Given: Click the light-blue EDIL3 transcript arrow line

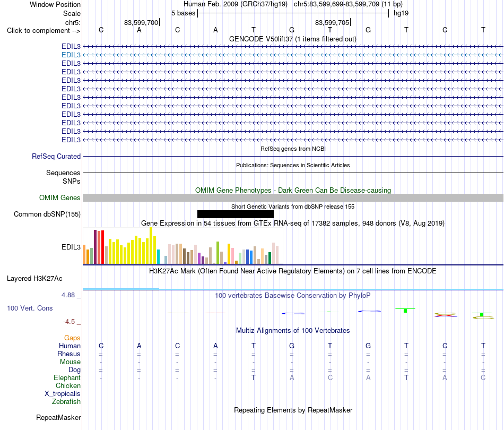Looking at the screenshot, I should point(293,55).
